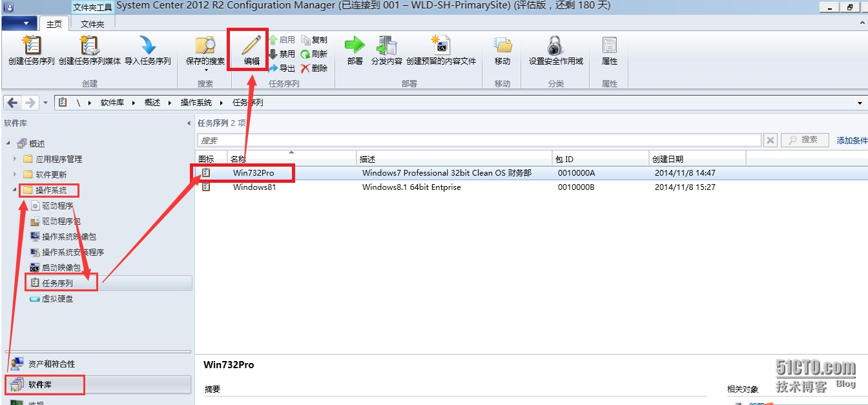Click the Search (搜索) button
This screenshot has width=868, height=405.
(805, 140)
